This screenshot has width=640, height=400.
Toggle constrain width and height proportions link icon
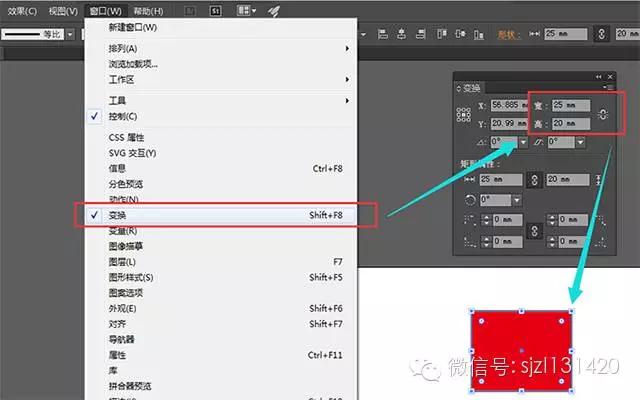coord(602,115)
